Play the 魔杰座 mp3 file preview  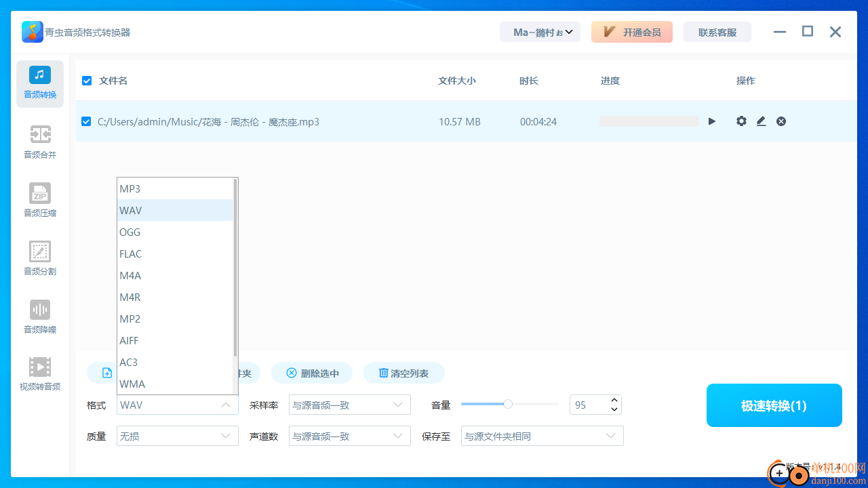(x=711, y=121)
